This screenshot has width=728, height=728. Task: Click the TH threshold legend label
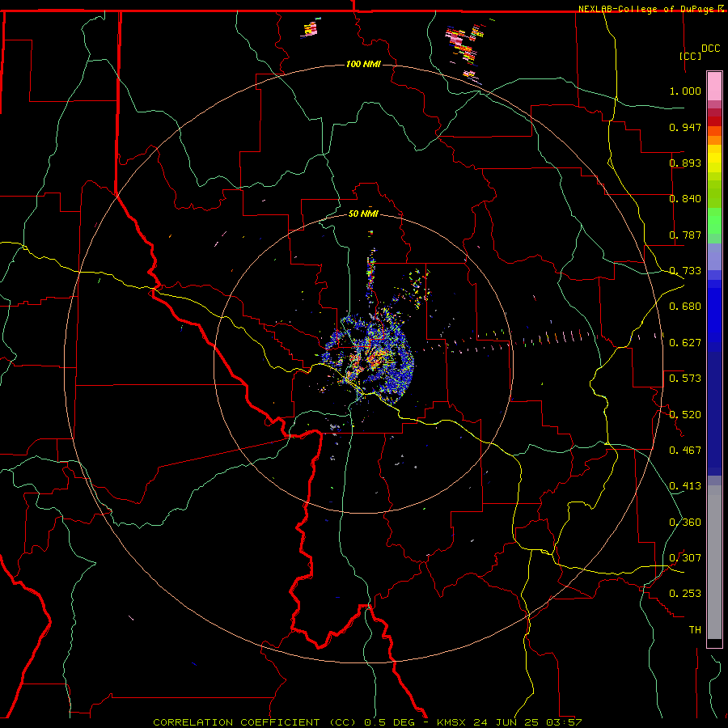(x=695, y=630)
